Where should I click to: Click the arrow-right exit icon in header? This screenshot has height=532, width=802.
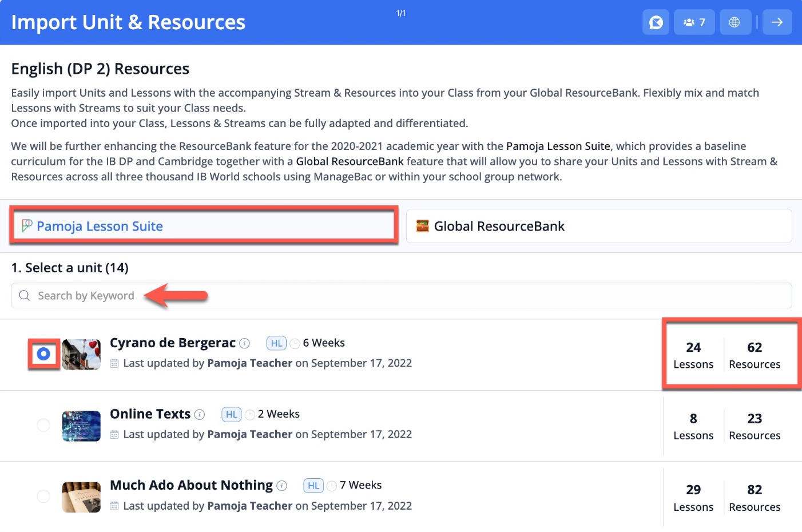pyautogui.click(x=777, y=22)
